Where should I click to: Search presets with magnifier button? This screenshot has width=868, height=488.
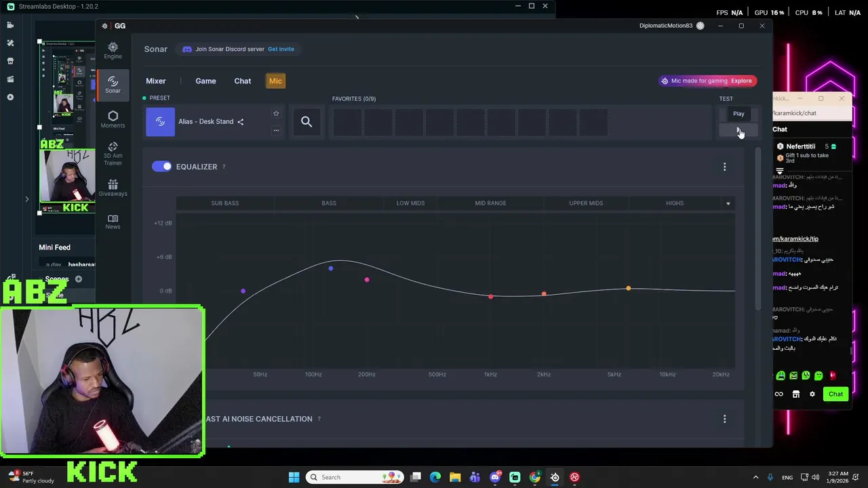(x=307, y=122)
